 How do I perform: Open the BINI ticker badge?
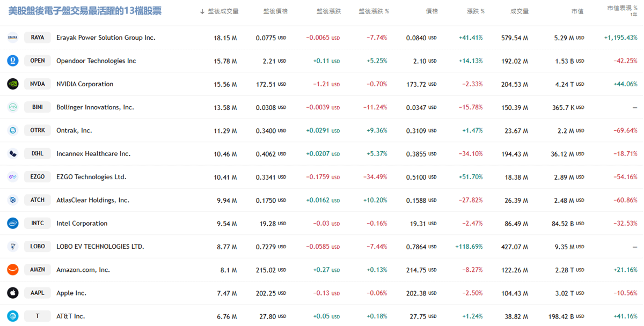[x=38, y=107]
